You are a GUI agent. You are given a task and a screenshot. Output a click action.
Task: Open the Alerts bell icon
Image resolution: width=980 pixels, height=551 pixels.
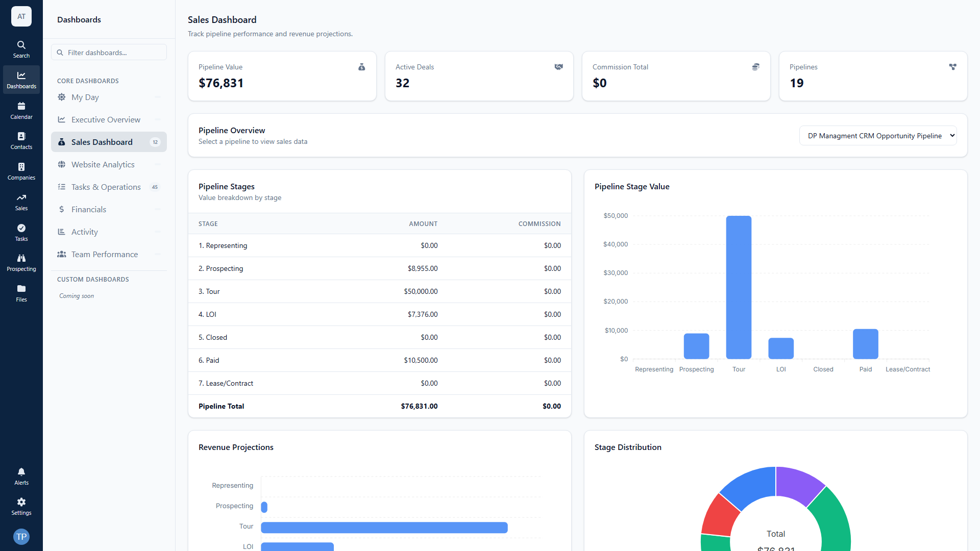[21, 477]
